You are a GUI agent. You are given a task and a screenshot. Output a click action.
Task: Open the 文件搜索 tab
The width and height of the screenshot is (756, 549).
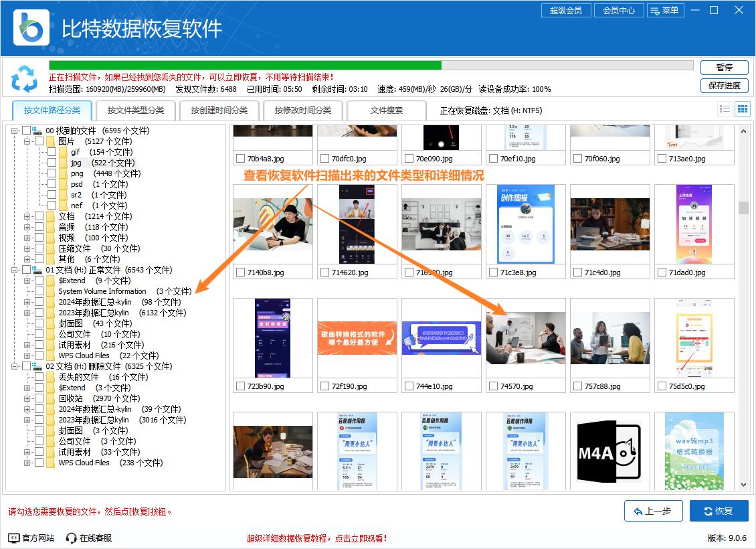387,110
